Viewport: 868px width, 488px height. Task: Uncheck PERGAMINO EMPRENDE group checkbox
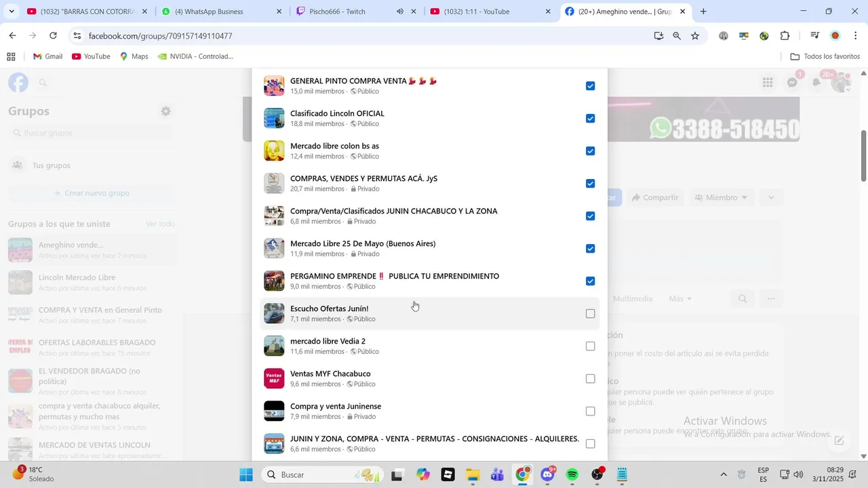tap(590, 281)
